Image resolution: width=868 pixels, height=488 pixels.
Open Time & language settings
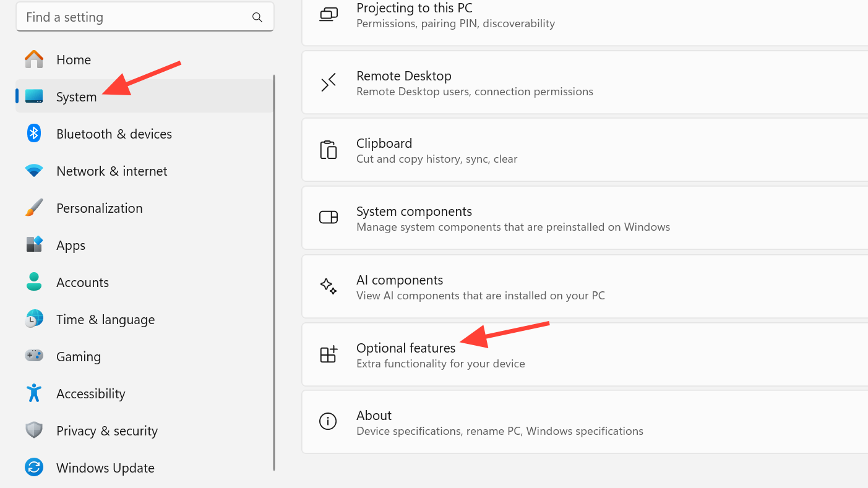[105, 319]
